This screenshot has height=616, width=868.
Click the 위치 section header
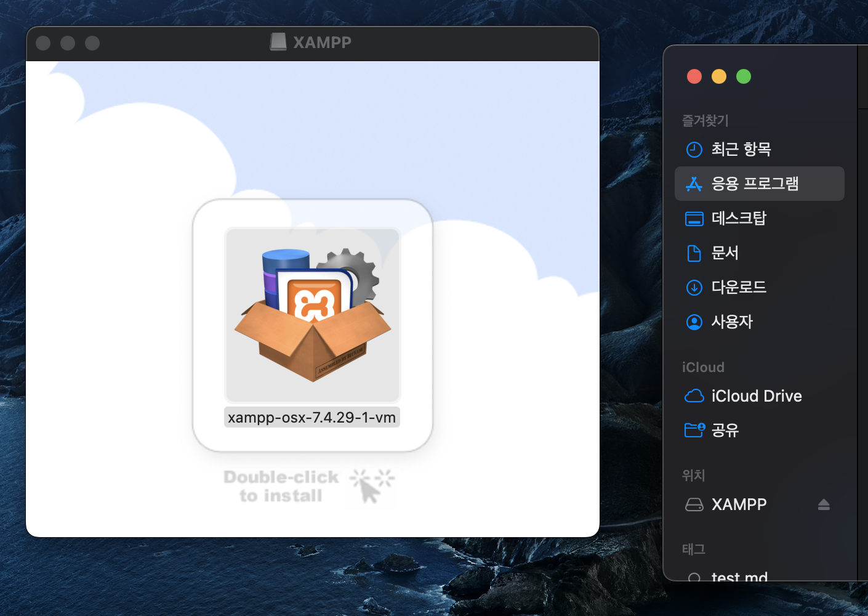(694, 476)
